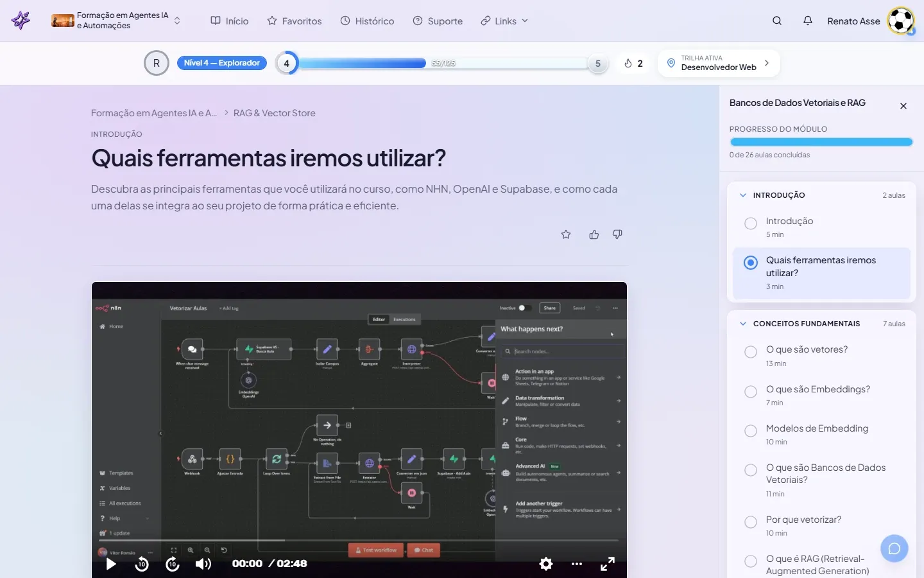Click the "7 aulas" count label
Viewport: 924px width, 578px height.
tap(894, 324)
